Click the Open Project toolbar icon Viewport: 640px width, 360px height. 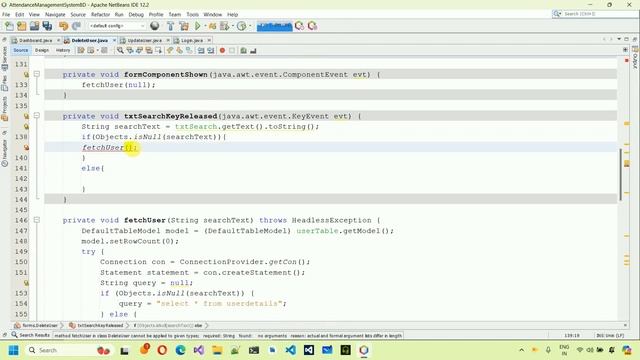(x=34, y=26)
